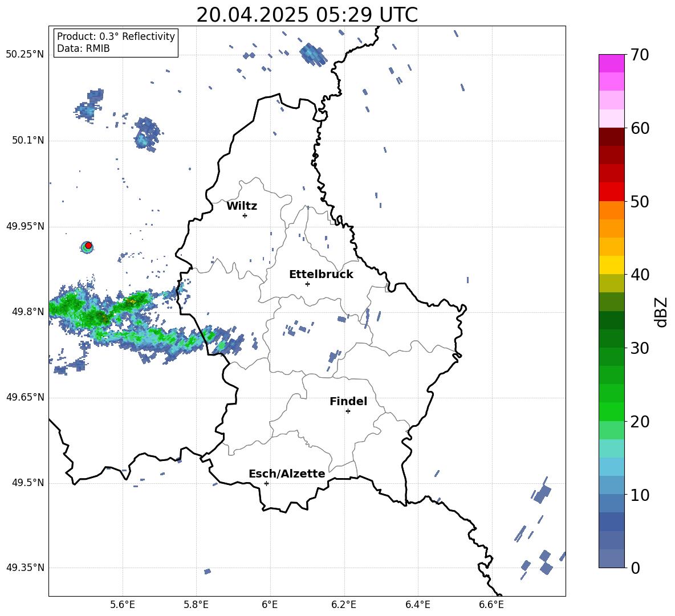Click the 'Data: RMIB' label
675x616 pixels.
point(83,48)
